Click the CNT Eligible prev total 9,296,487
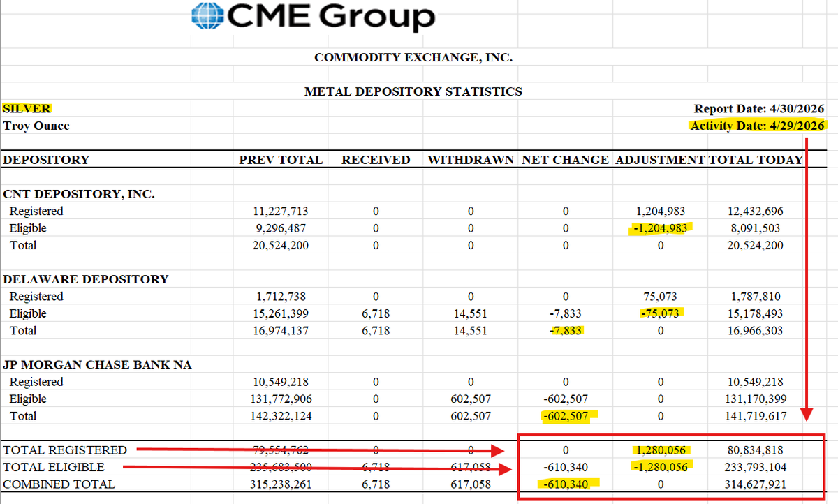 pos(281,228)
